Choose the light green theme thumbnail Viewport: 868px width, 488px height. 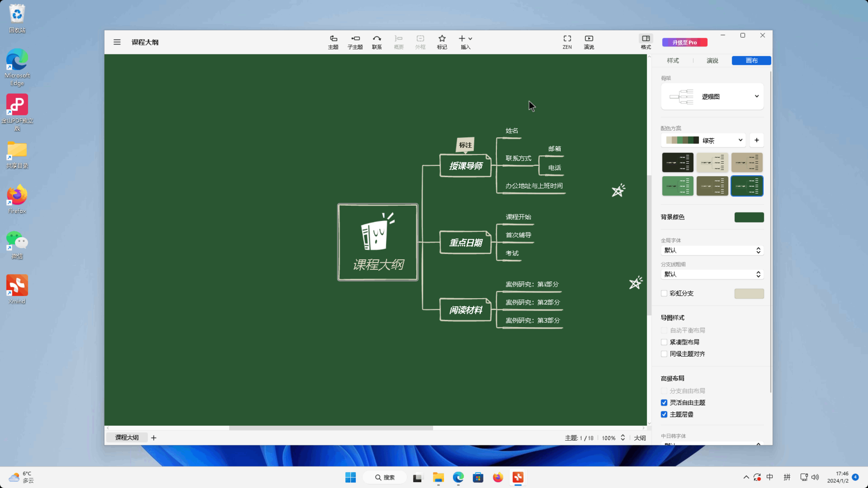[x=678, y=186]
